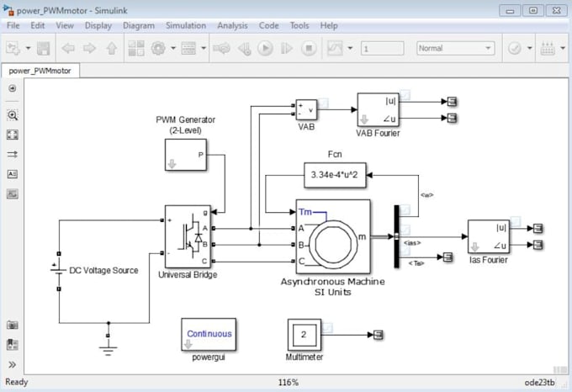Select the Ias Fourier block

click(x=489, y=236)
